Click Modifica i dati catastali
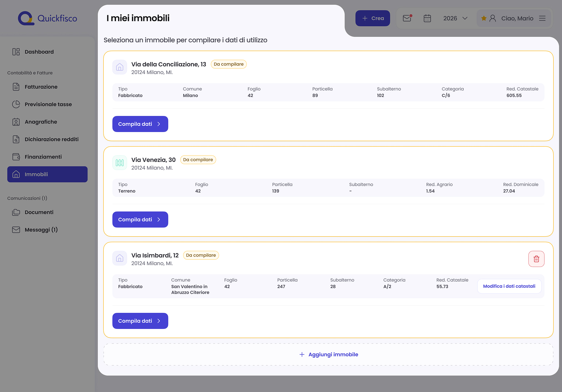 (x=509, y=286)
